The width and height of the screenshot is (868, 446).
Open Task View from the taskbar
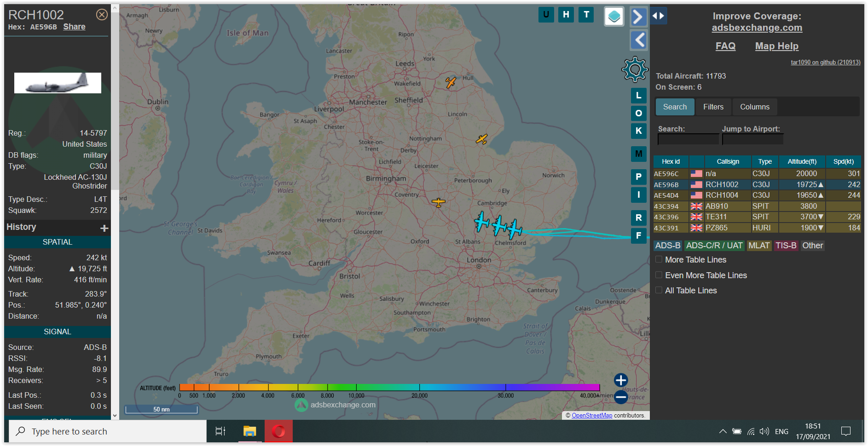click(220, 431)
